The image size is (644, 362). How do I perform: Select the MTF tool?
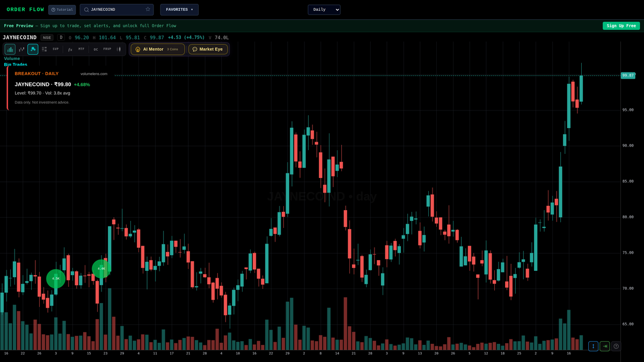point(80,49)
